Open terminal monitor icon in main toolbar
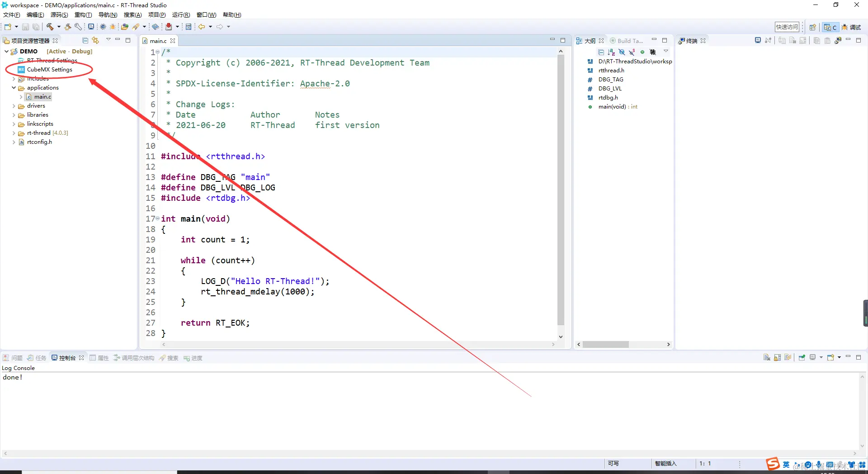The image size is (868, 474). tap(91, 27)
